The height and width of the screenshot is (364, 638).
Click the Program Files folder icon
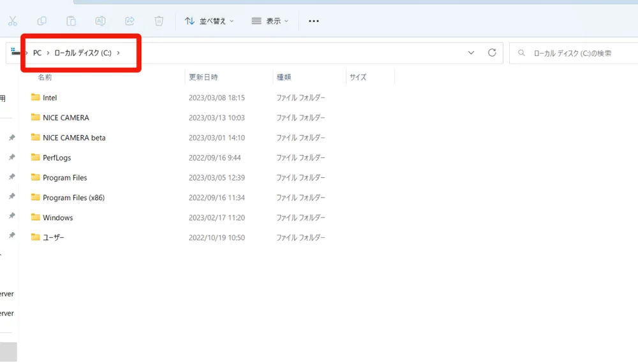pyautogui.click(x=35, y=177)
